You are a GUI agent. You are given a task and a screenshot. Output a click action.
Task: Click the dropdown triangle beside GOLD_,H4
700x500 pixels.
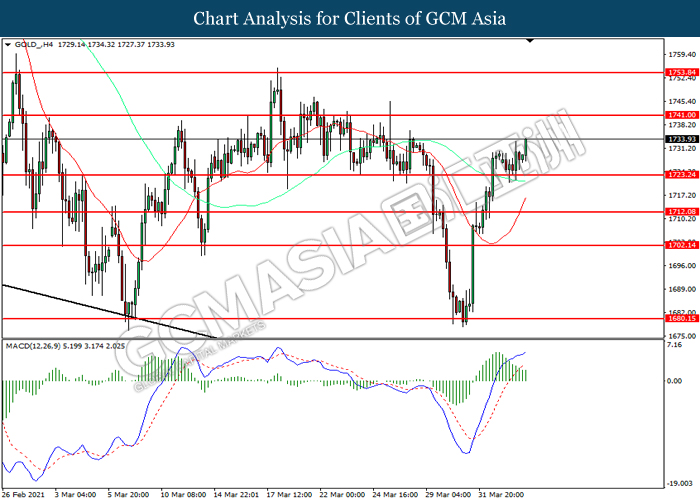pos(8,45)
